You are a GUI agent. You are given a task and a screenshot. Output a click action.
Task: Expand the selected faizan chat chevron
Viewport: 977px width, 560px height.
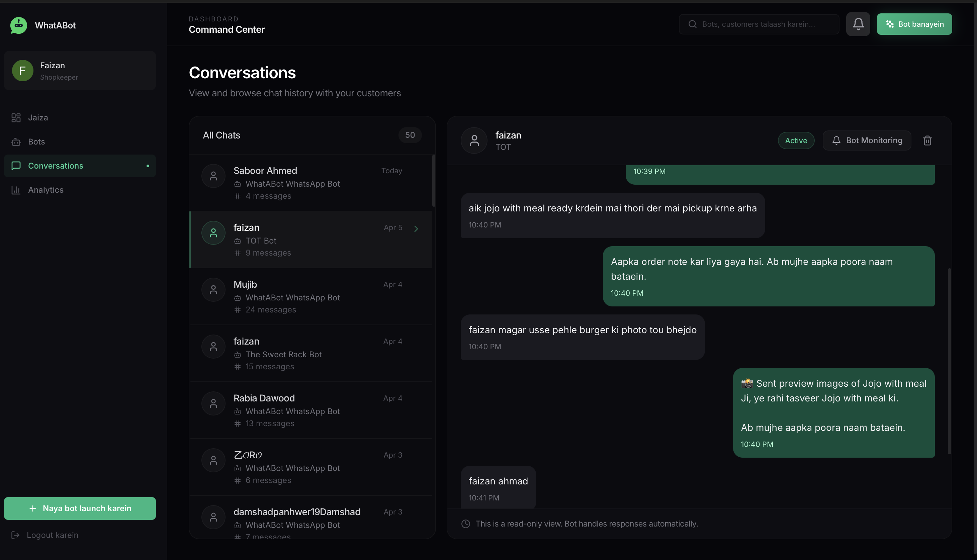click(x=416, y=229)
